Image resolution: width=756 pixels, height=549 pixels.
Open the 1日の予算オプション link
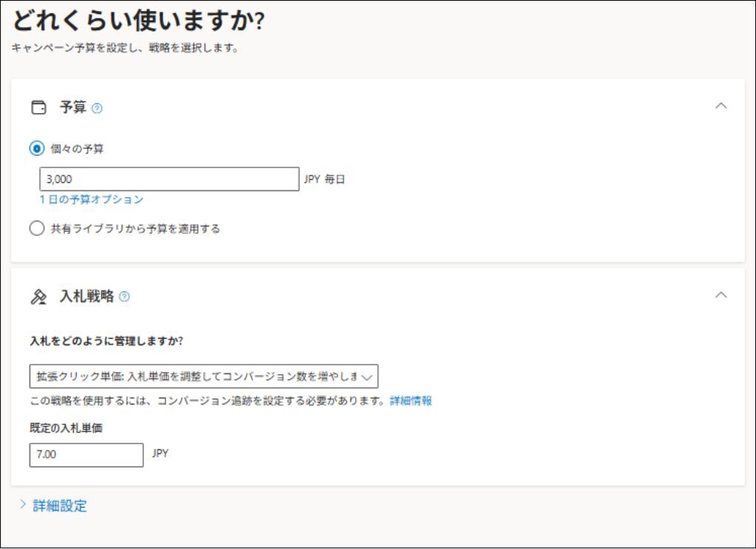pyautogui.click(x=92, y=199)
